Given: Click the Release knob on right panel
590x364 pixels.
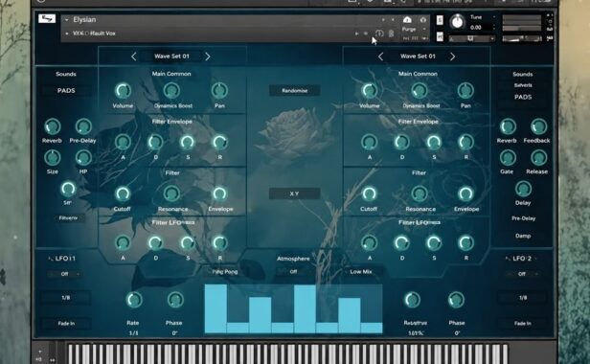Looking at the screenshot, I should (538, 158).
